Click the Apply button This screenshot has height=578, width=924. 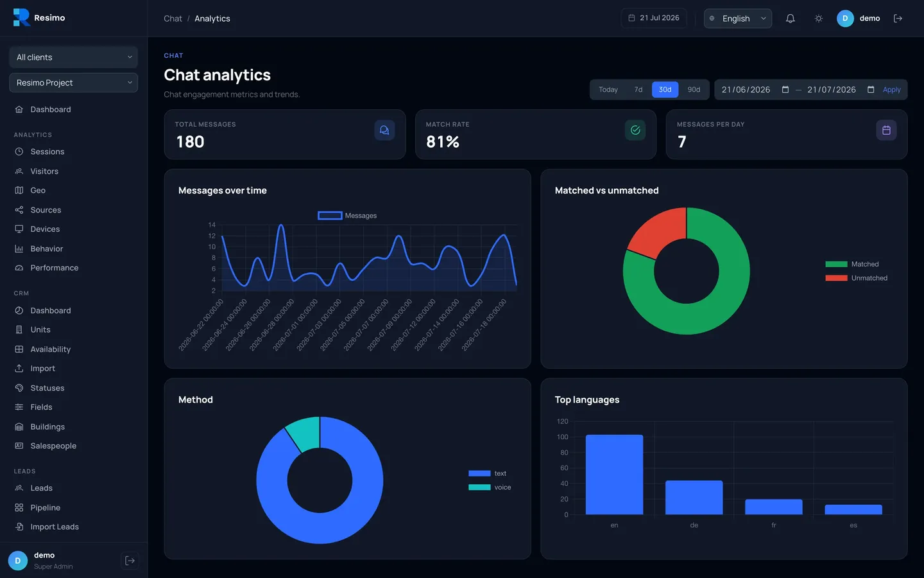(x=891, y=90)
